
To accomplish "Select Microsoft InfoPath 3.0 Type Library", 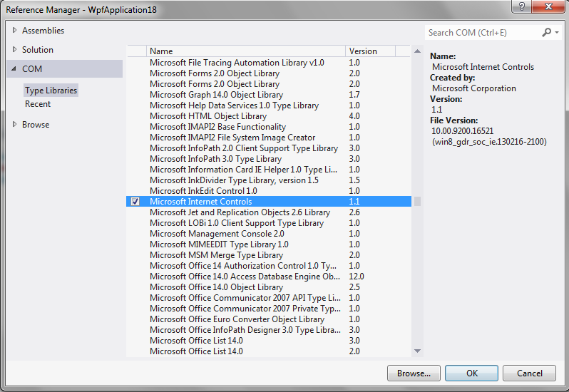I will click(x=269, y=159).
